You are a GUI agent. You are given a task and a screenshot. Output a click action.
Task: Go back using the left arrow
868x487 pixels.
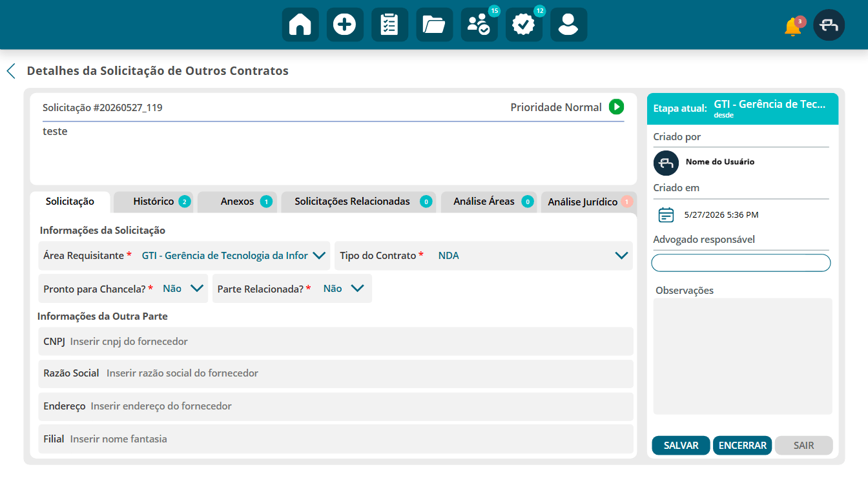11,71
